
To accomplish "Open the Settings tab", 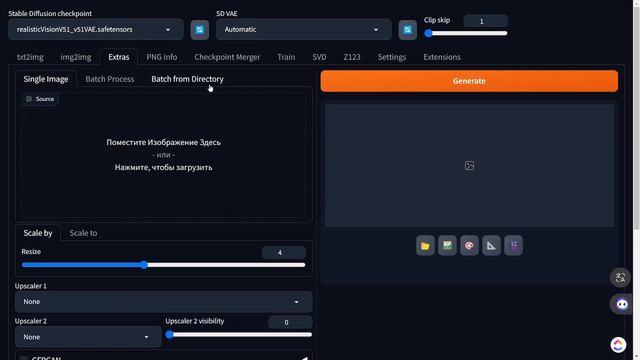I will [392, 57].
